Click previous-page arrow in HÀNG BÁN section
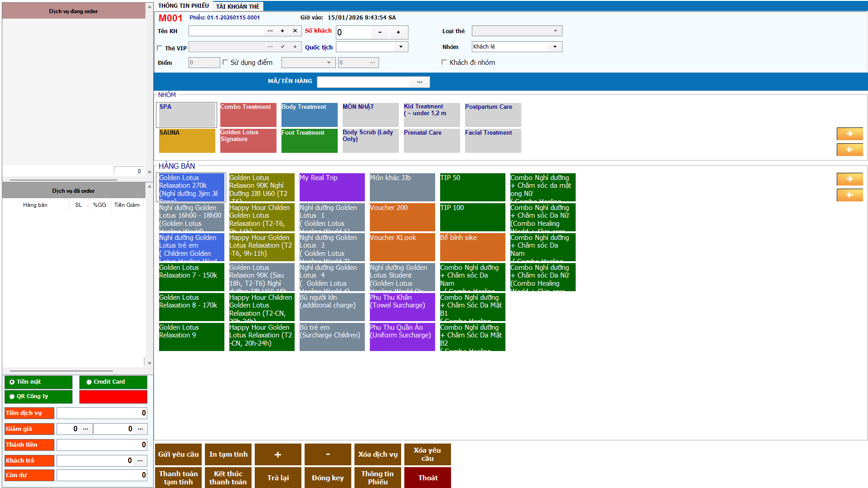Image resolution: width=868 pixels, height=488 pixels. tap(849, 195)
